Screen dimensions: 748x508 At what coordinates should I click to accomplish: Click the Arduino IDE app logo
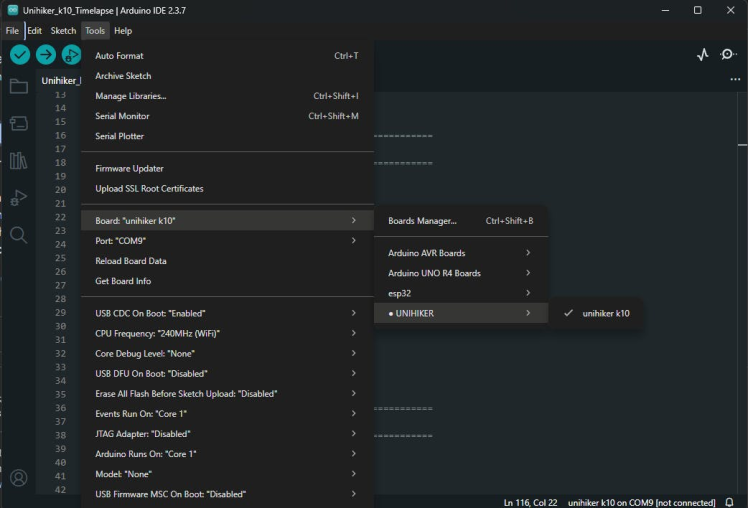click(12, 10)
